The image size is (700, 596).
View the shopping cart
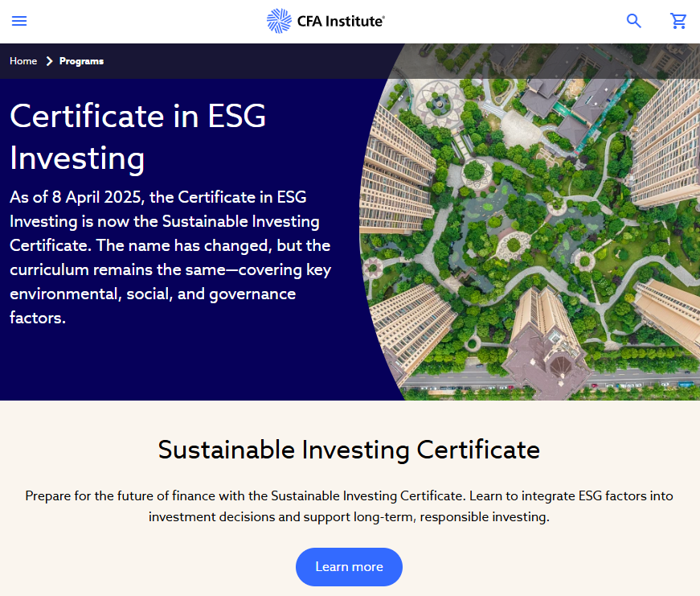(678, 21)
